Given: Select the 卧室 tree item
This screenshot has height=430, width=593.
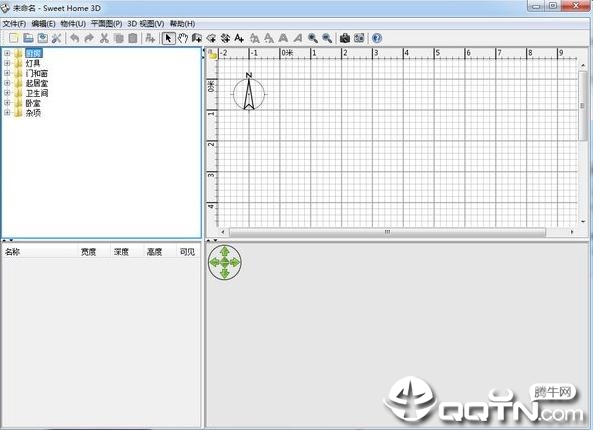Looking at the screenshot, I should (x=33, y=102).
